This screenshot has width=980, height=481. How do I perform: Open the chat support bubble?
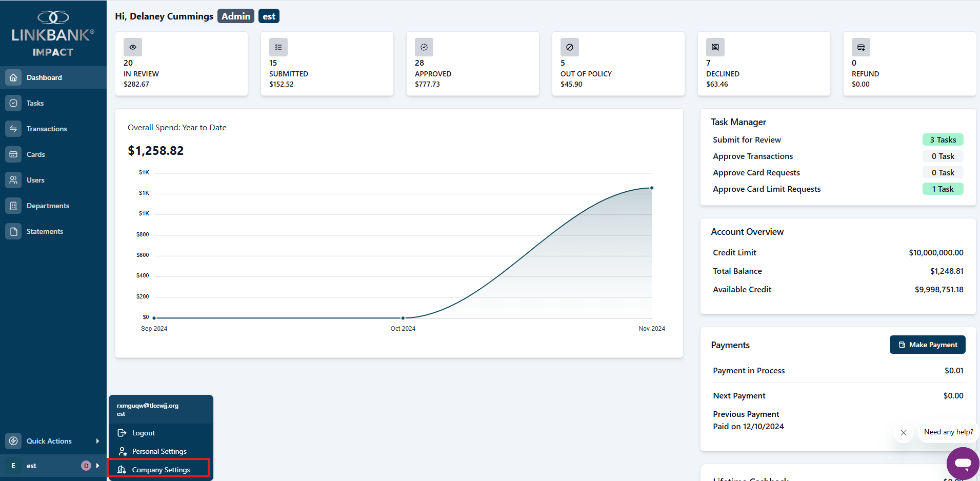pos(963,463)
